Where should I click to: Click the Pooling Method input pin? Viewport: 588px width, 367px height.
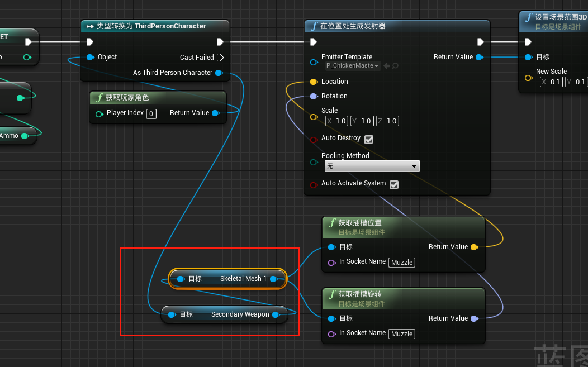tap(314, 163)
